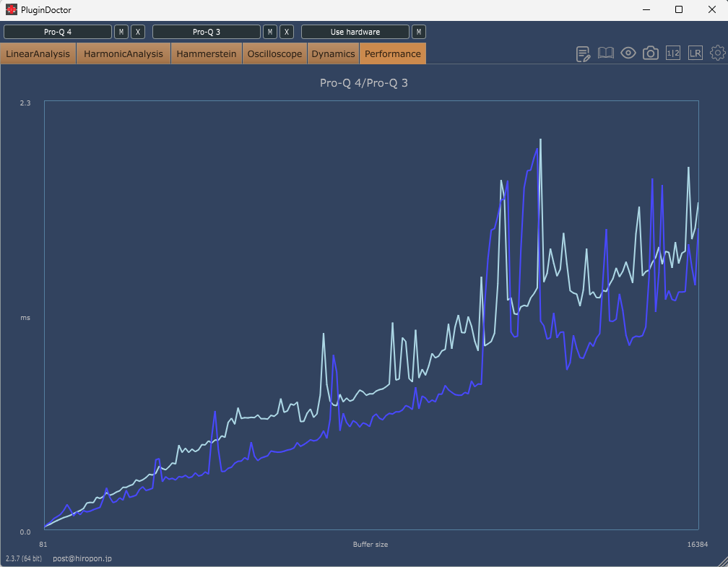Click the post@hiropon.jp email text
Image resolution: width=728 pixels, height=567 pixels.
82,558
